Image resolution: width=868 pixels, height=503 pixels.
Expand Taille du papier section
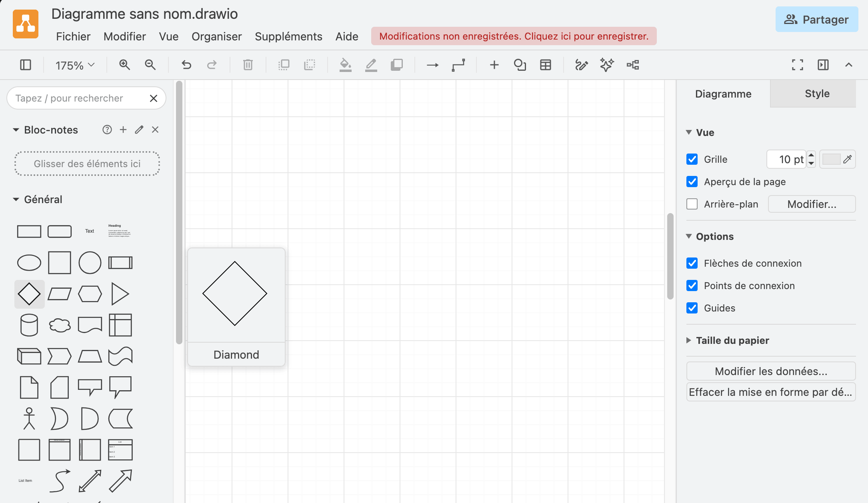(x=689, y=340)
